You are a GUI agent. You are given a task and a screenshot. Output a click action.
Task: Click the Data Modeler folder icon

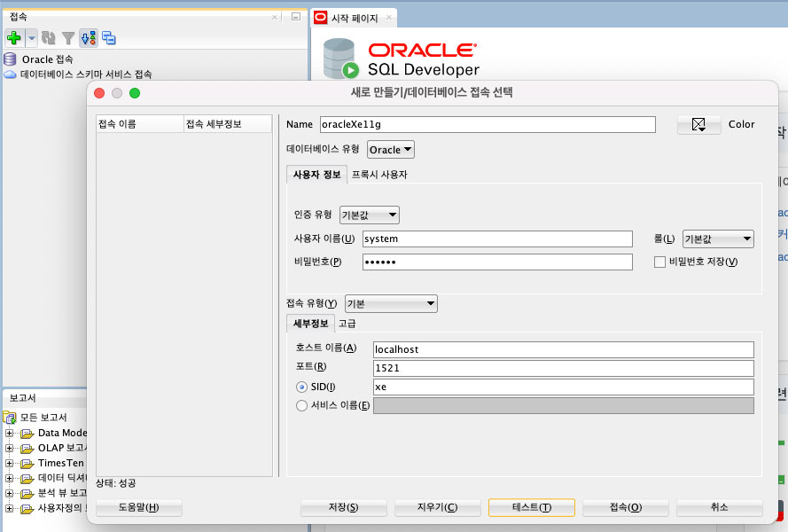coord(27,434)
